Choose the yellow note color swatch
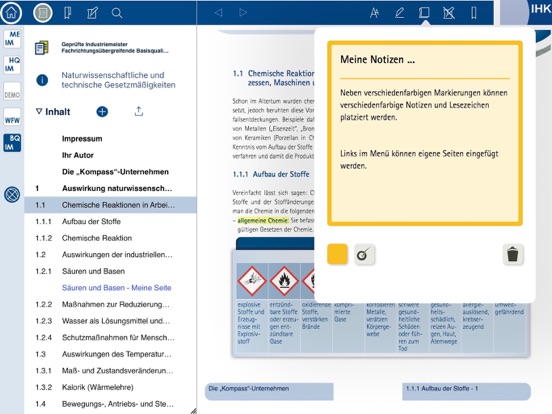The image size is (552, 414). click(x=337, y=254)
